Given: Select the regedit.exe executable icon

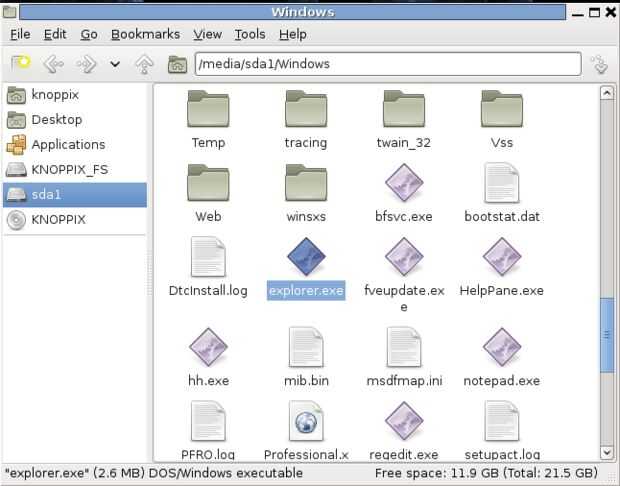Looking at the screenshot, I should (x=404, y=421).
